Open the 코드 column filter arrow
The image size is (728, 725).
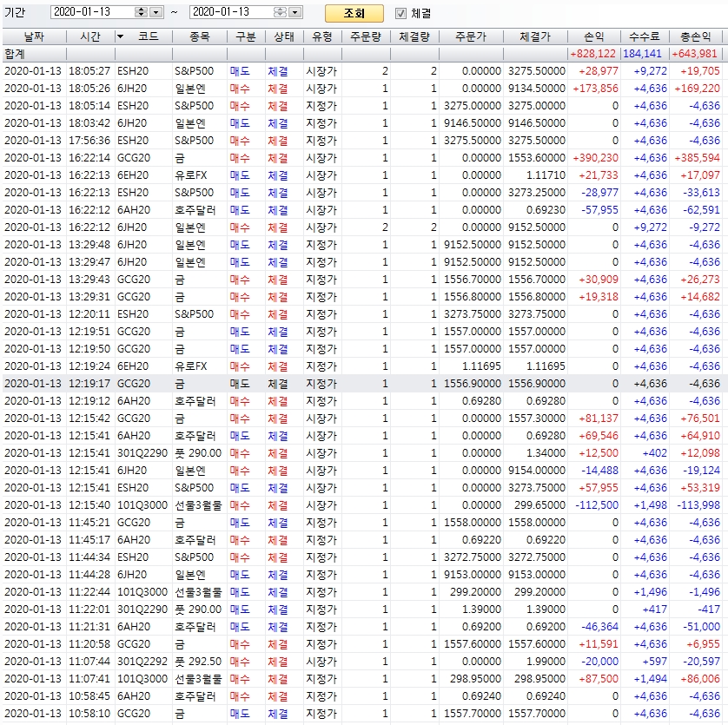121,36
